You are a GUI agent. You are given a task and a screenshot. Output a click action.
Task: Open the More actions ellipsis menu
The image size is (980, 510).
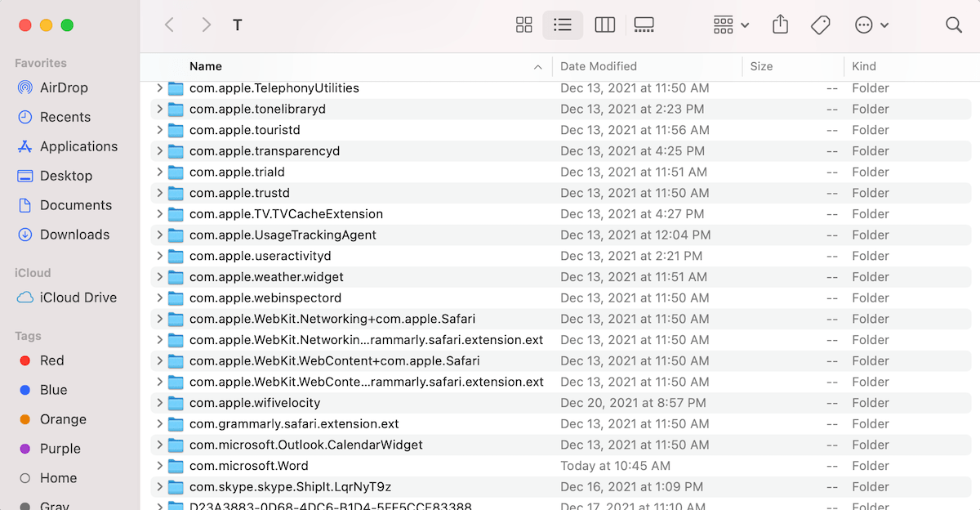(871, 25)
